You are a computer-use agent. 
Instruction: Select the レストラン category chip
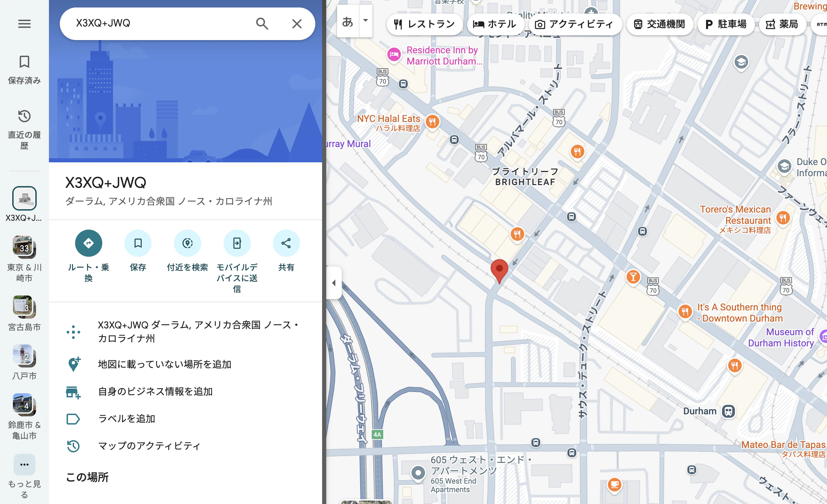[x=424, y=24]
